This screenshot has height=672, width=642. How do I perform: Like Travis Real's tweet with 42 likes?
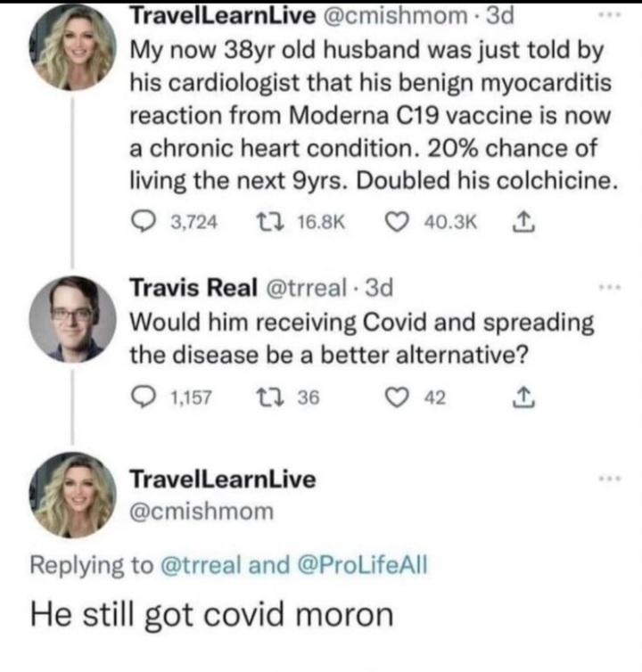(395, 397)
